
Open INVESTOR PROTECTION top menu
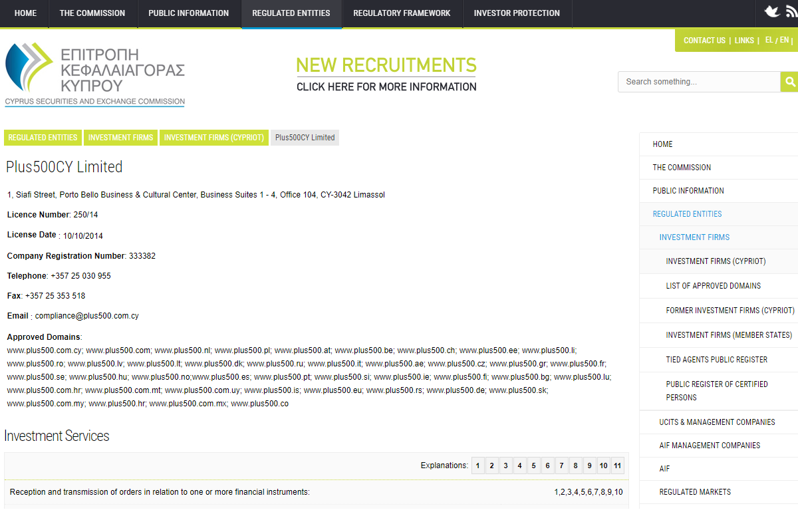click(517, 13)
